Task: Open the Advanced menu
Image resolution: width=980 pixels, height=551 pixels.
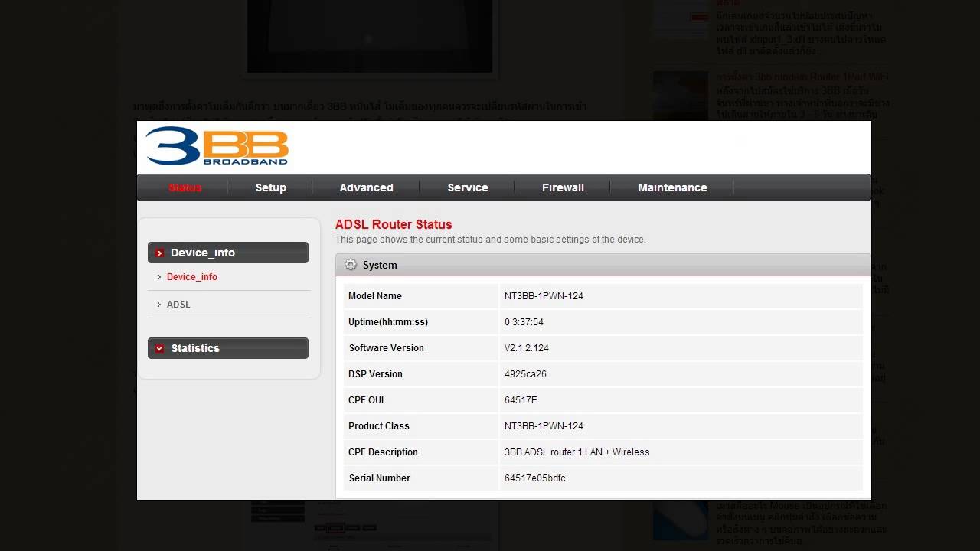Action: point(366,187)
